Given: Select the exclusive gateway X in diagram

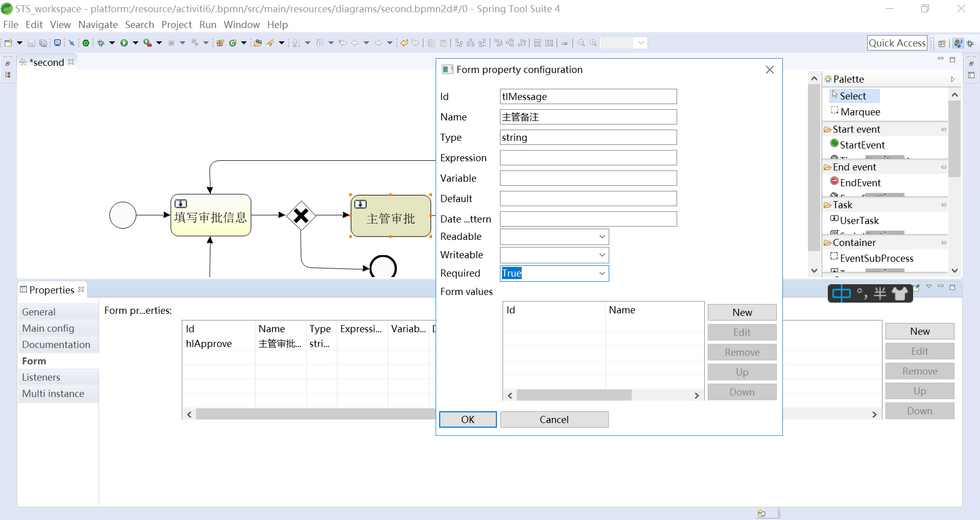Looking at the screenshot, I should [x=301, y=216].
